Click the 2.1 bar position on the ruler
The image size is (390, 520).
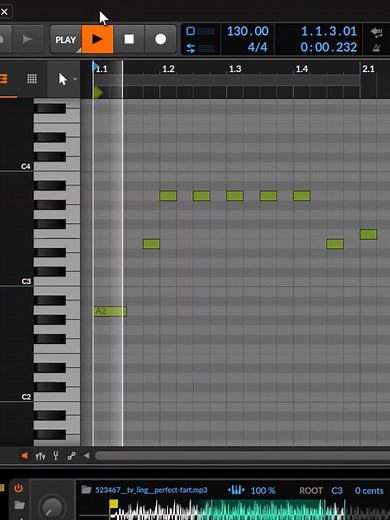[x=368, y=69]
